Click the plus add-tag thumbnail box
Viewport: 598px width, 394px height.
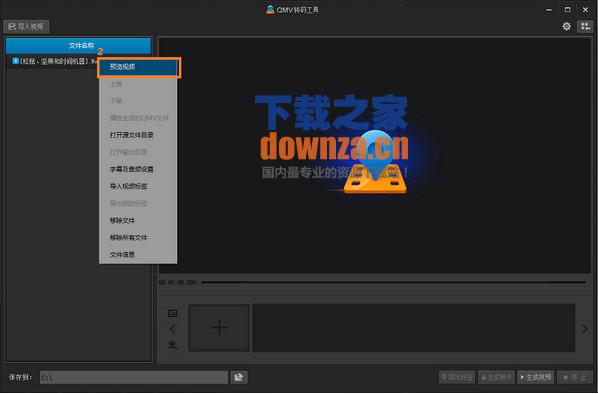[x=219, y=328]
